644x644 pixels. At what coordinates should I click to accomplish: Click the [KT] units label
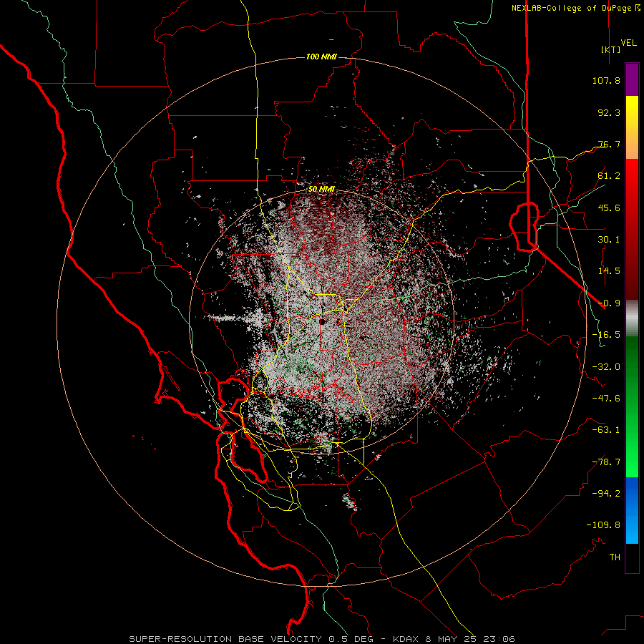610,49
